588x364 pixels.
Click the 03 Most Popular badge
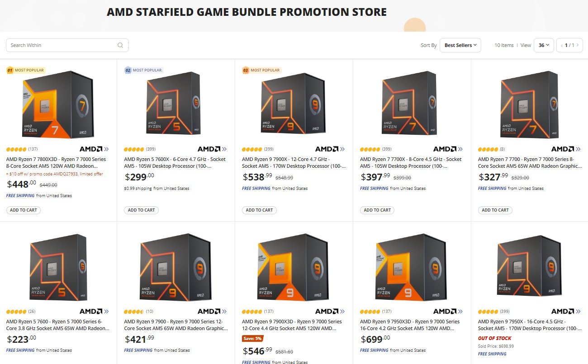261,70
